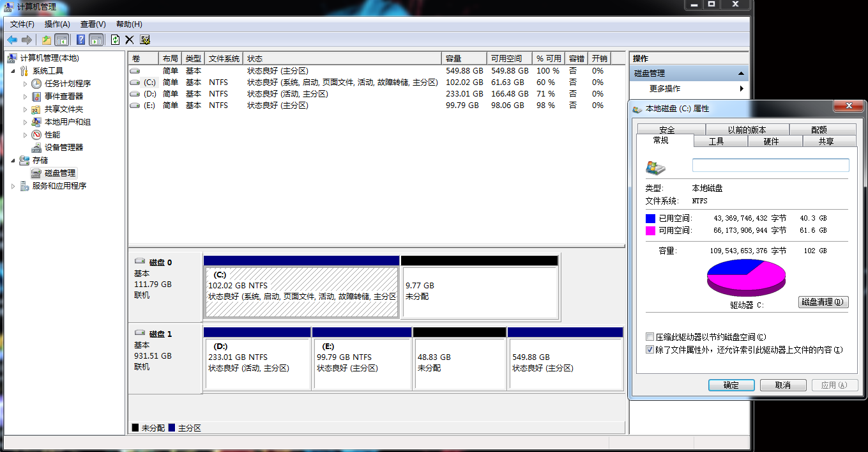Click the 事件查看器 icon
Image resolution: width=868 pixels, height=452 pixels.
(x=36, y=97)
